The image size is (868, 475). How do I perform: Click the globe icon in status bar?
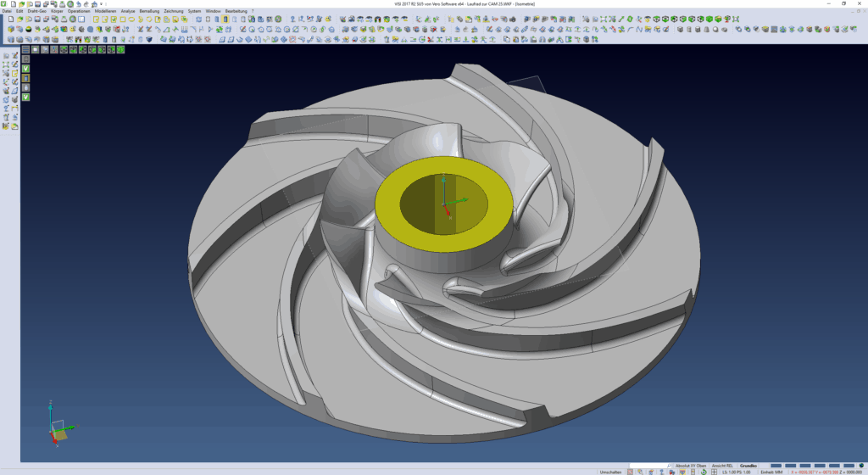[861, 466]
